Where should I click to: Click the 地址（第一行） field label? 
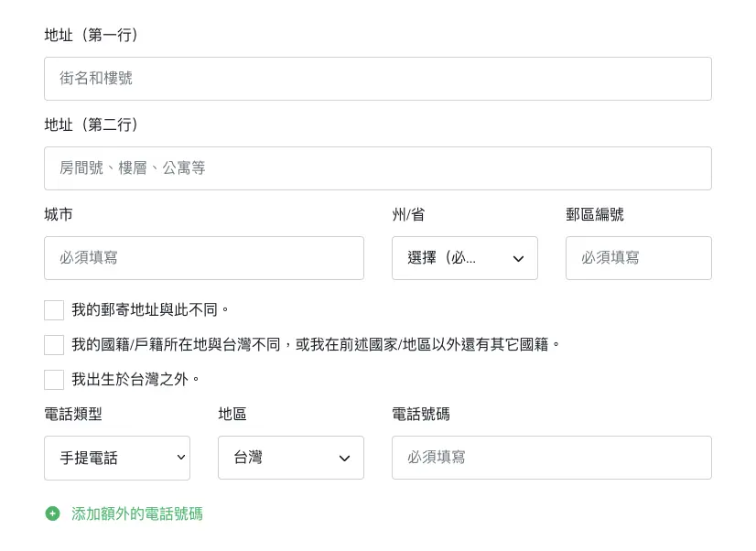click(92, 35)
